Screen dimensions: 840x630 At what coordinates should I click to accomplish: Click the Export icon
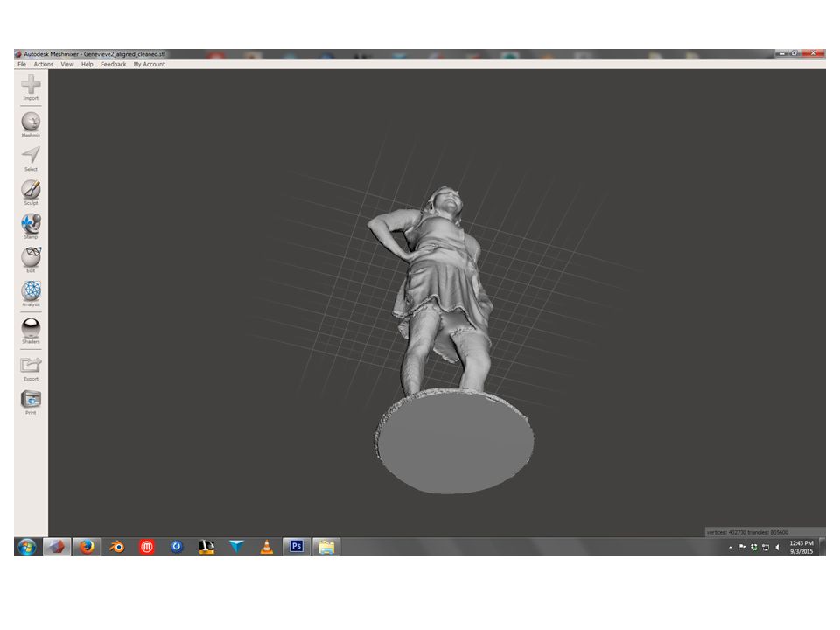31,368
